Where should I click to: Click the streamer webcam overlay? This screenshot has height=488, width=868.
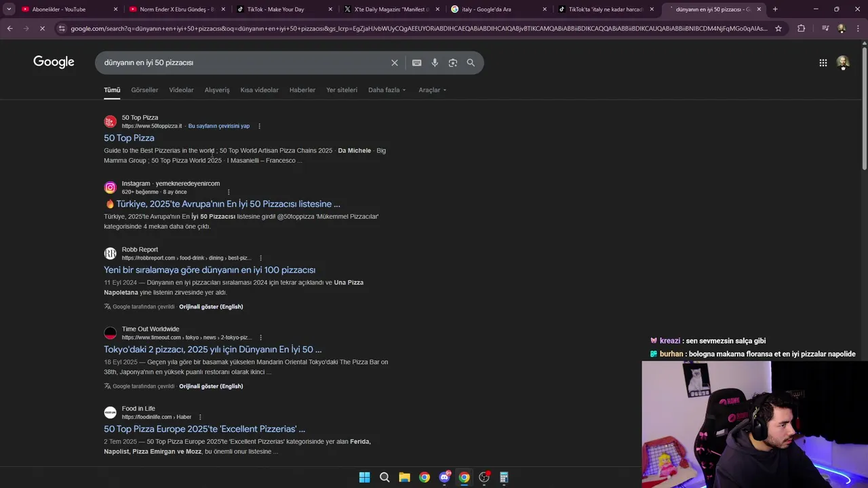click(x=755, y=424)
